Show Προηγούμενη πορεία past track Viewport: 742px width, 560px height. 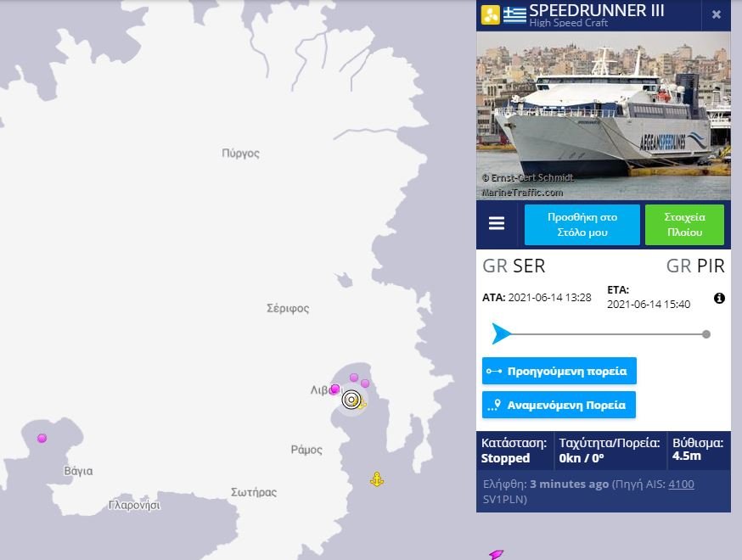coord(559,371)
